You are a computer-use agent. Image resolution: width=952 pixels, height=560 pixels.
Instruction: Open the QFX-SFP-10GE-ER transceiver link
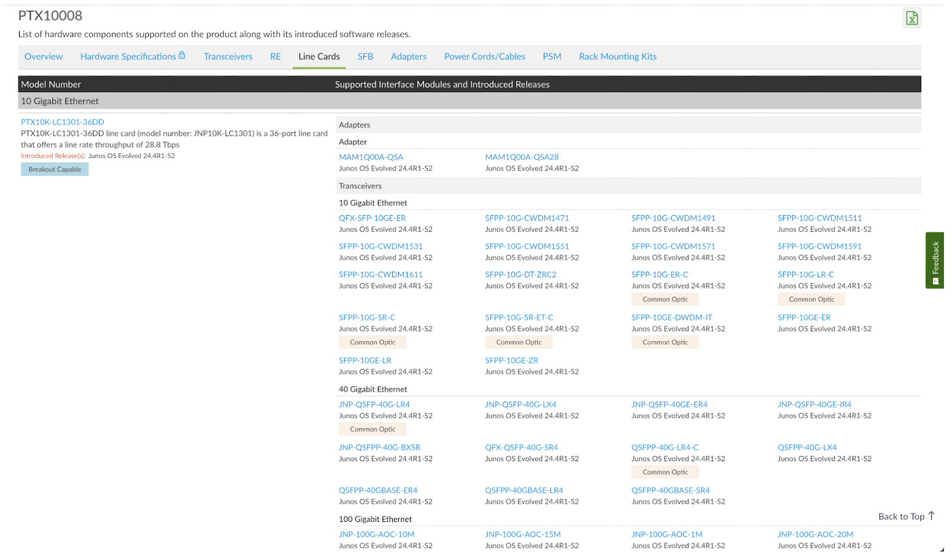[372, 218]
